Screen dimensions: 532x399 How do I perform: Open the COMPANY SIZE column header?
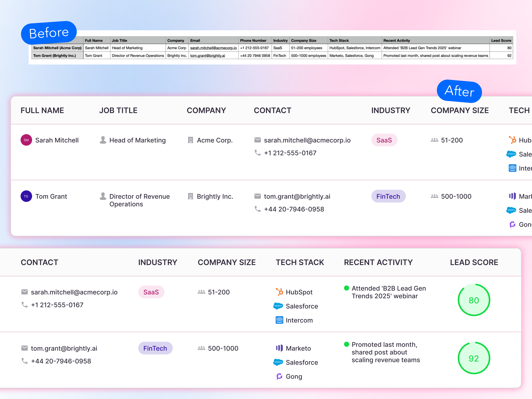(x=227, y=262)
